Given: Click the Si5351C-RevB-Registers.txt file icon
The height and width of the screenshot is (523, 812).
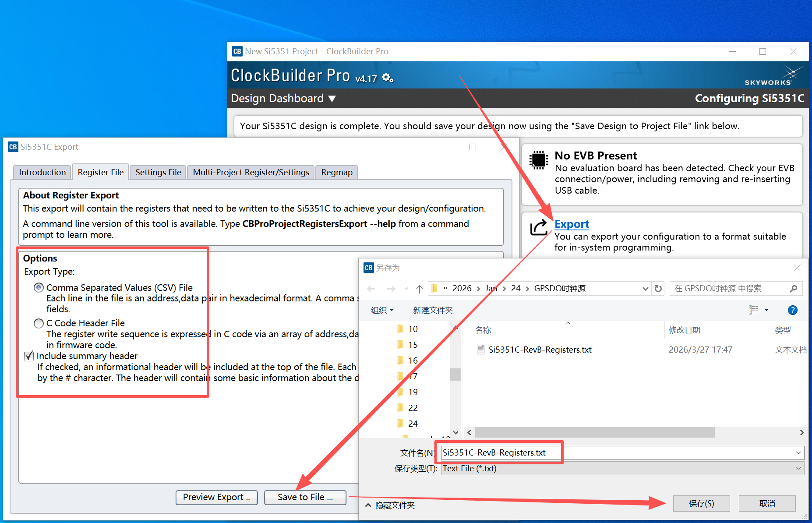Looking at the screenshot, I should click(x=480, y=350).
